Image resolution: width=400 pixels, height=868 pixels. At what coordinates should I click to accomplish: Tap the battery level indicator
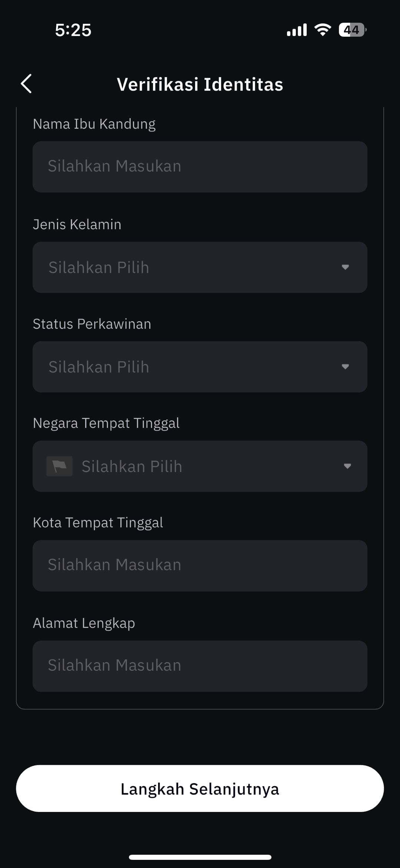(x=352, y=30)
